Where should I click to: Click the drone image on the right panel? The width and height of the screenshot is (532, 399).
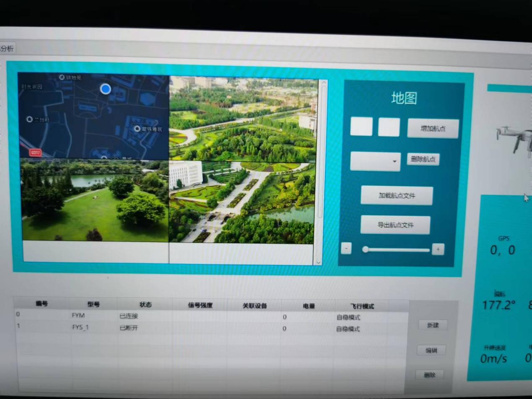point(515,139)
